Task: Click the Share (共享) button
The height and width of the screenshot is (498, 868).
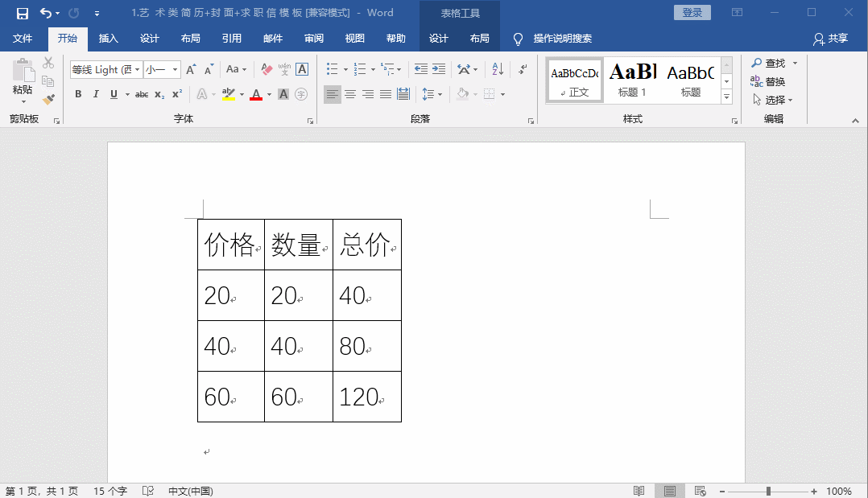Action: (x=831, y=38)
